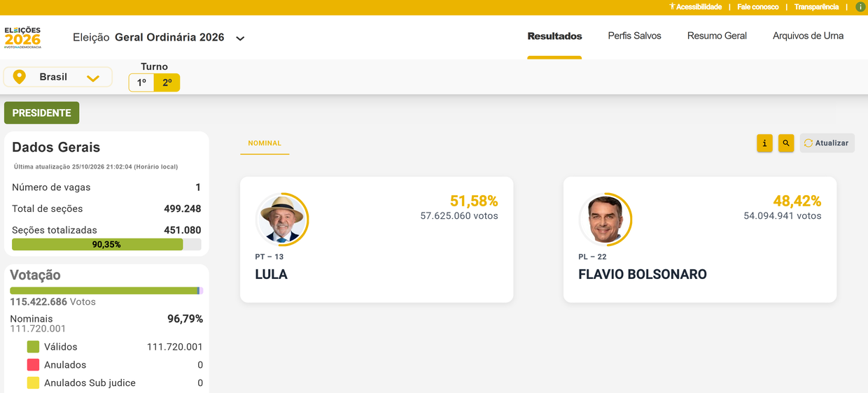The width and height of the screenshot is (868, 393).
Task: Click the green info circle in top bar
Action: pyautogui.click(x=860, y=7)
